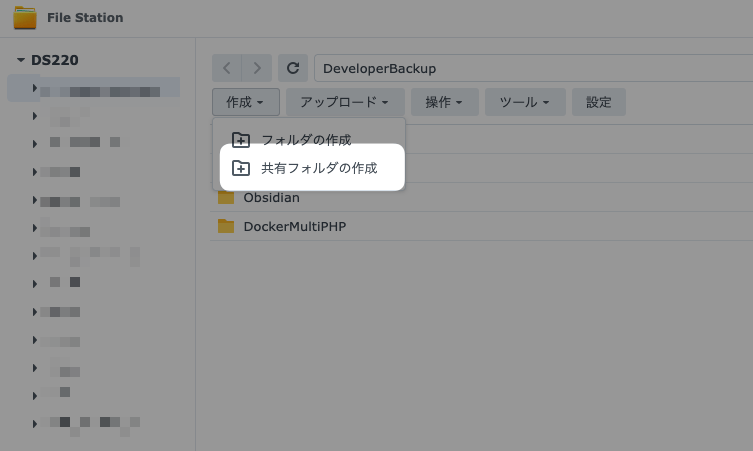753x451 pixels.
Task: Open the ツール dropdown menu
Action: [x=525, y=102]
